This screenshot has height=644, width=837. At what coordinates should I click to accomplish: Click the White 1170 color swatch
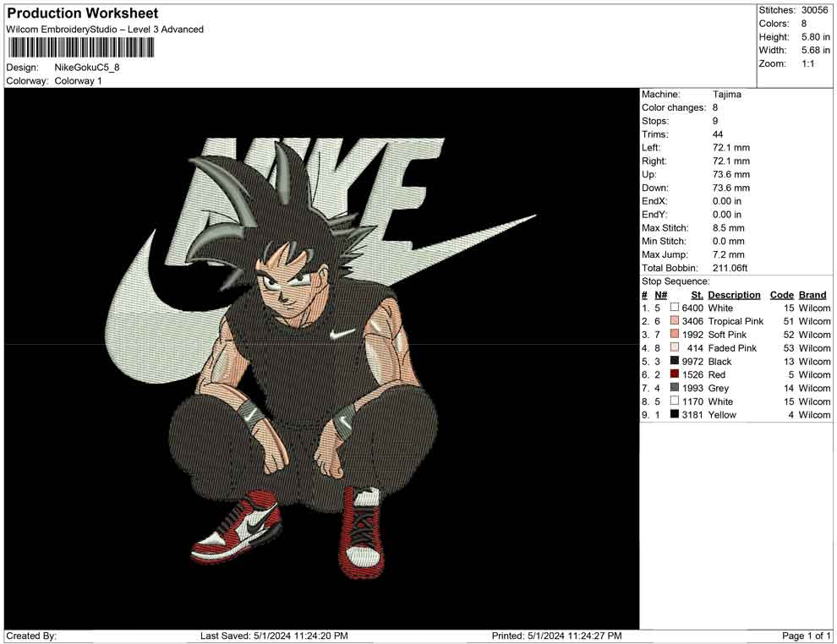point(675,401)
